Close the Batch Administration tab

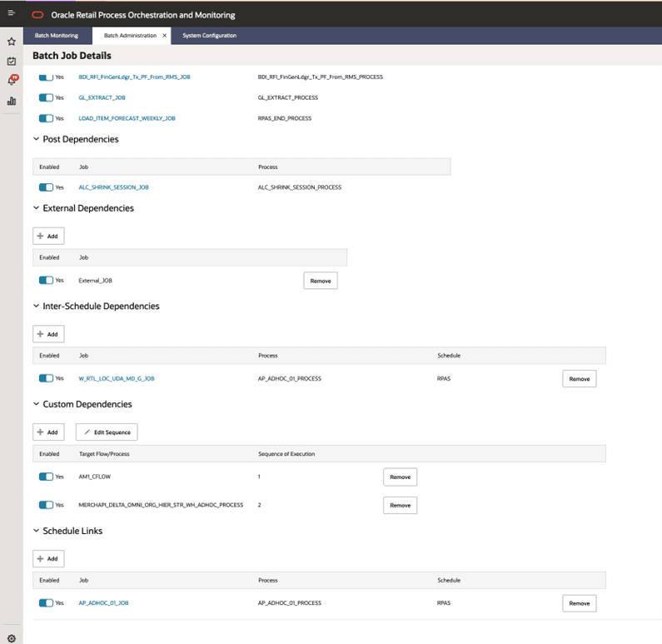pyautogui.click(x=165, y=36)
